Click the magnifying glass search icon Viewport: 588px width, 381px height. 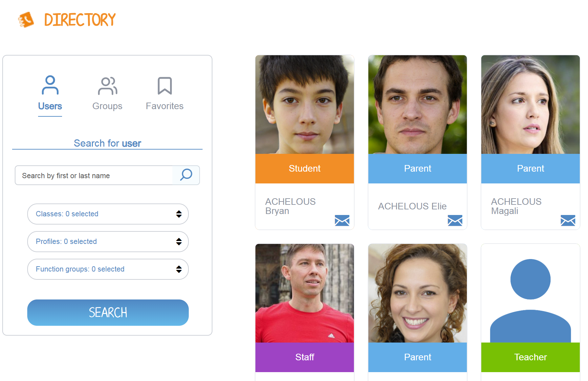186,175
